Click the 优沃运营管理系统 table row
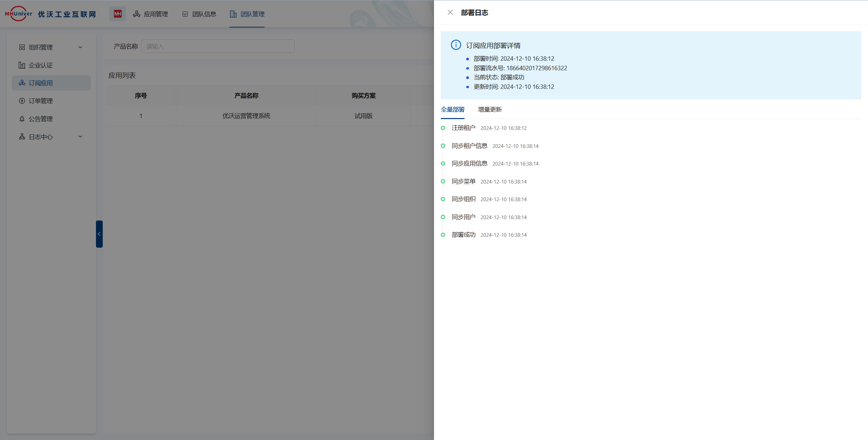 pyautogui.click(x=246, y=116)
